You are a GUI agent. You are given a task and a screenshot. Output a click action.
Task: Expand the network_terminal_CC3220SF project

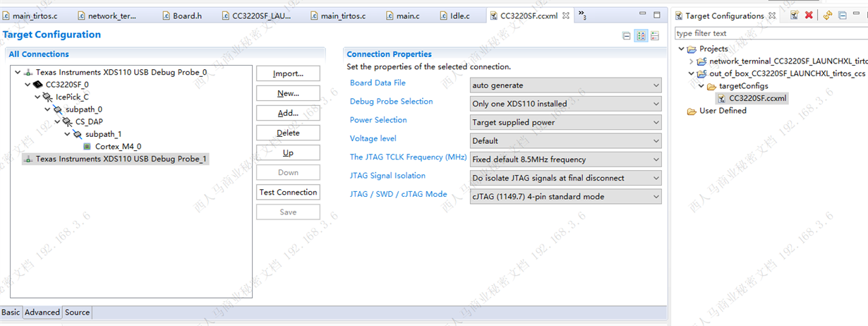click(x=692, y=61)
